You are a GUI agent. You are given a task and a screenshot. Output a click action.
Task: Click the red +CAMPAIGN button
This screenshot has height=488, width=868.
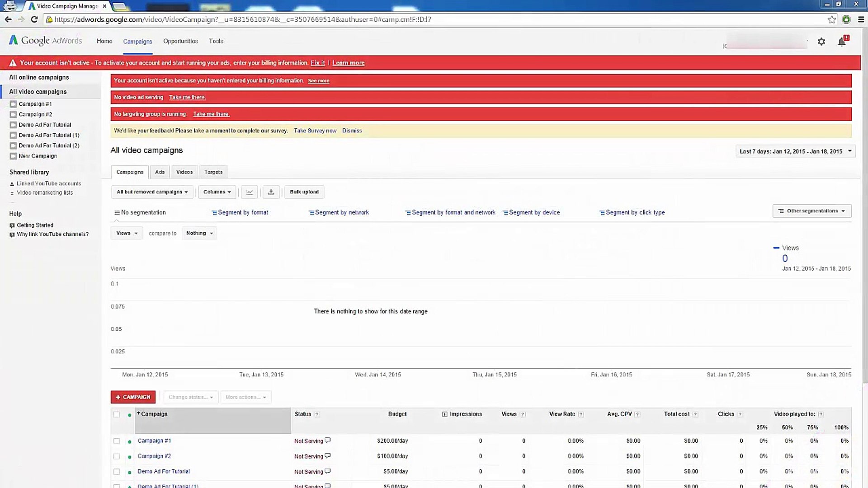point(132,397)
